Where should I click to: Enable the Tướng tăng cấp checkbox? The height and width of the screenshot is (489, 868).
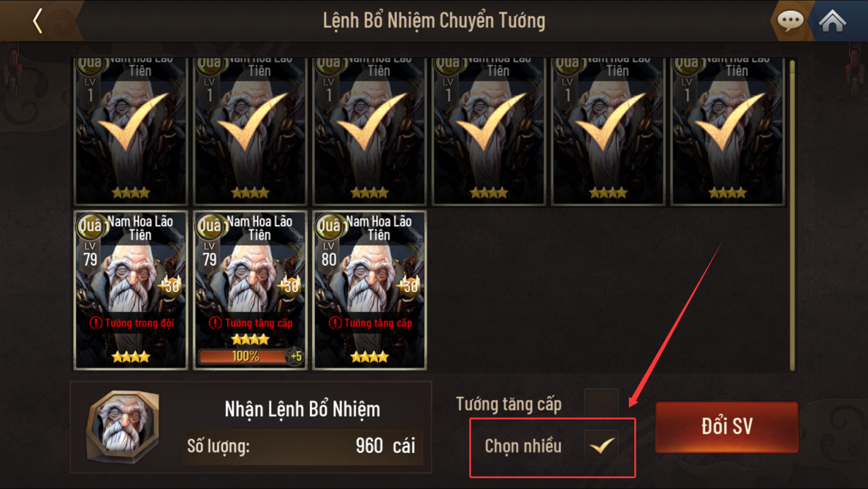click(x=601, y=403)
